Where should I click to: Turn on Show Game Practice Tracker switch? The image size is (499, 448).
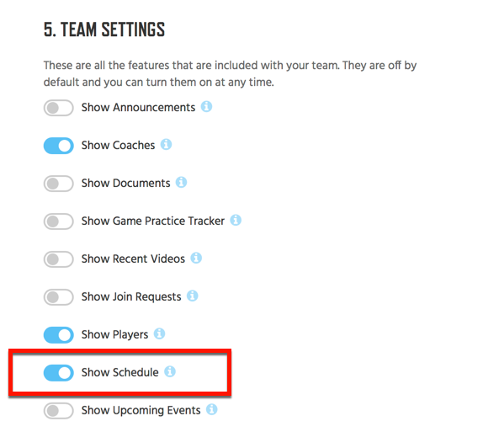[x=59, y=221]
